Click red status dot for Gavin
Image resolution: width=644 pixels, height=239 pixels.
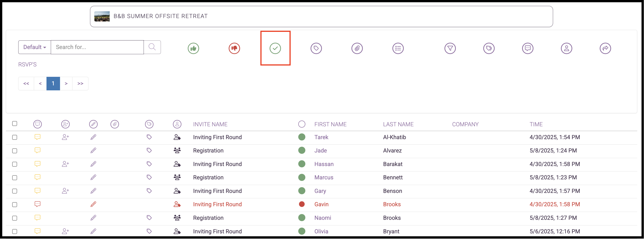302,204
